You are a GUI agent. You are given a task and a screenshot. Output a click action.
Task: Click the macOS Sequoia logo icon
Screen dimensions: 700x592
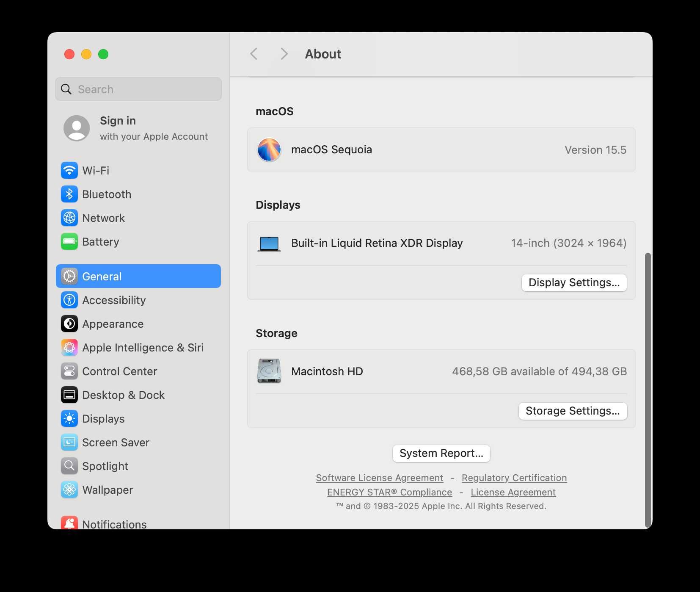click(x=269, y=149)
